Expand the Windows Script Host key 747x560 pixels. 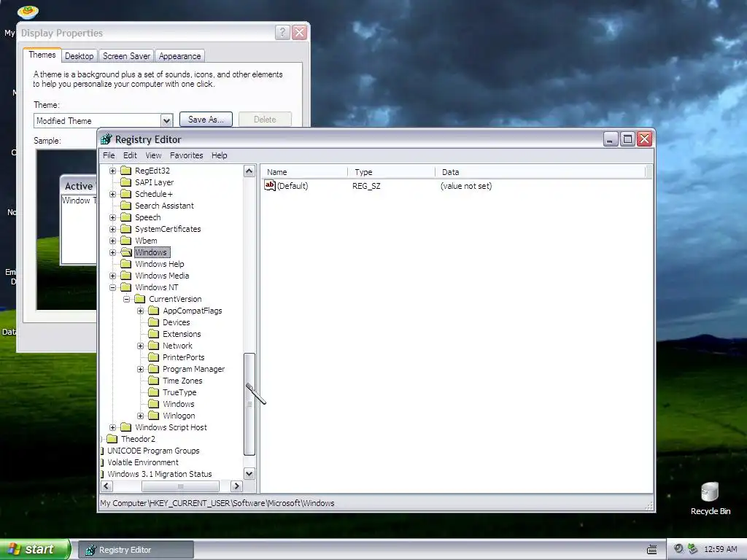[x=112, y=427]
